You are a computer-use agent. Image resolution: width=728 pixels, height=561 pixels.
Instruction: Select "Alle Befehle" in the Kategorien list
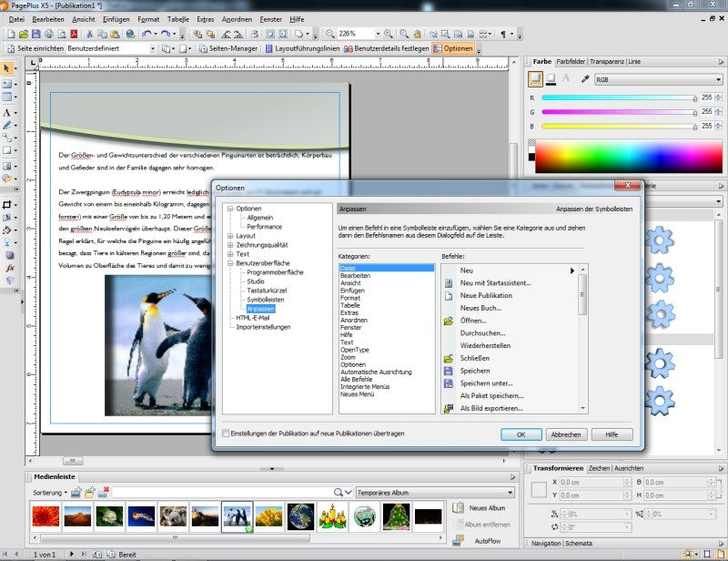click(x=356, y=379)
